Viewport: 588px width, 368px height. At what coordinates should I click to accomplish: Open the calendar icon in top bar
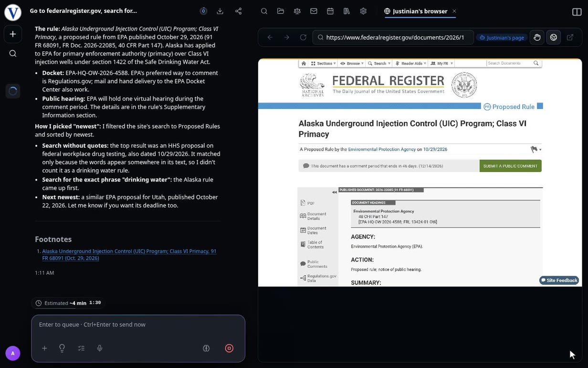pyautogui.click(x=330, y=11)
